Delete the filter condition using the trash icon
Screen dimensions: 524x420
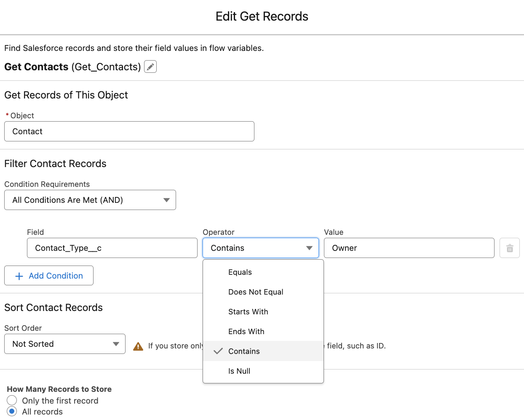point(510,248)
